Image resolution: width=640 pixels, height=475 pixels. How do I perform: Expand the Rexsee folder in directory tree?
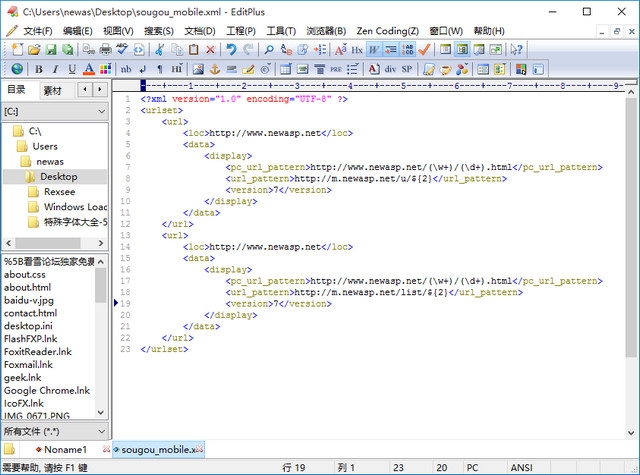coord(59,192)
